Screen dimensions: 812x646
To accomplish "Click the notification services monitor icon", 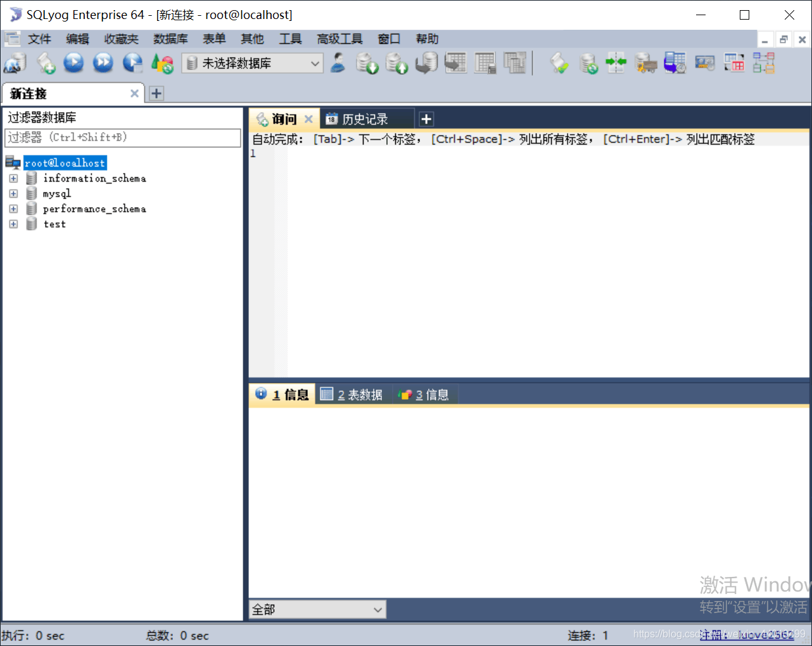I will (x=705, y=63).
